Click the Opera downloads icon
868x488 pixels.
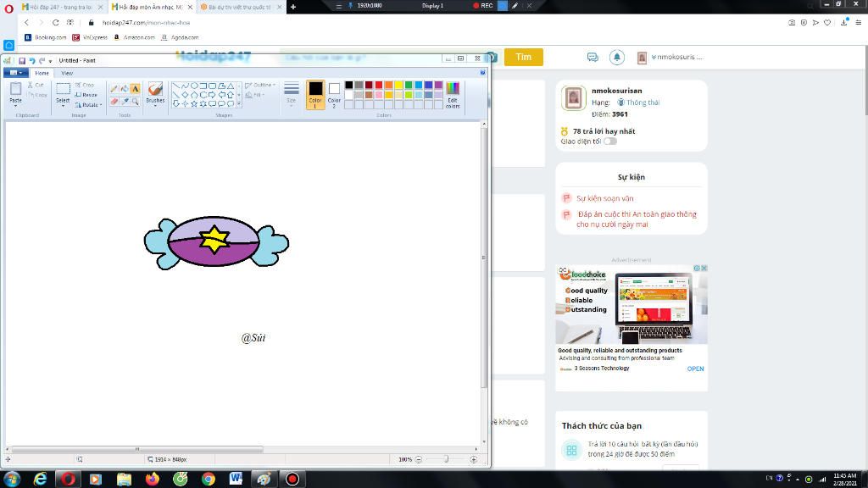pyautogui.click(x=843, y=23)
